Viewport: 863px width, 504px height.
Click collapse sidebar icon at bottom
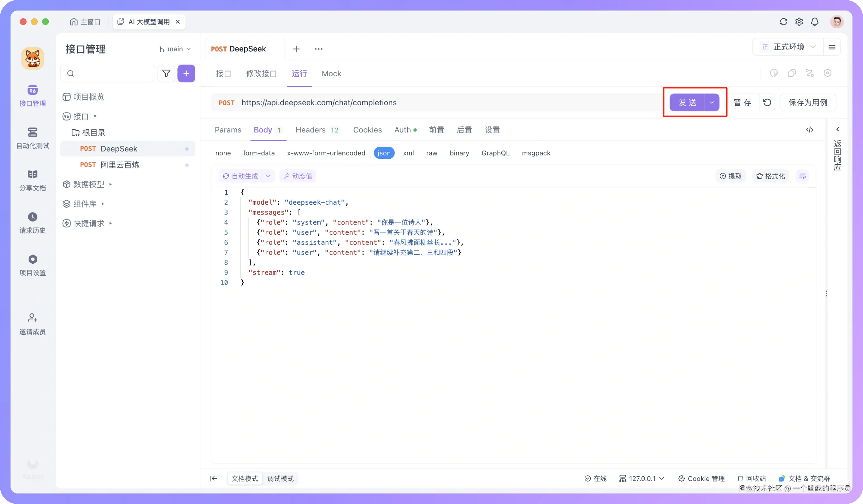tap(213, 478)
